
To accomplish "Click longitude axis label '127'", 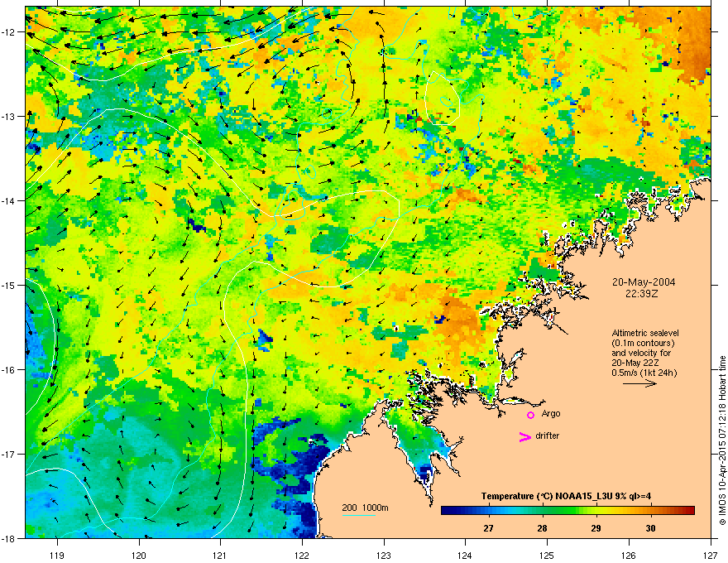I will click(x=711, y=556).
